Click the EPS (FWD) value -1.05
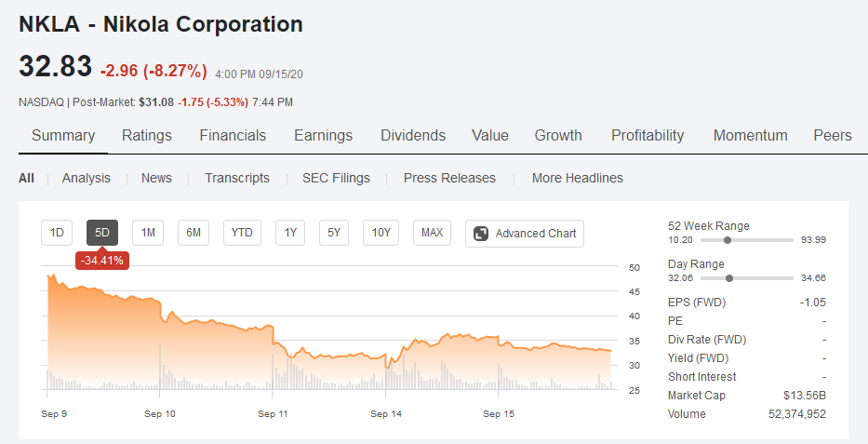The width and height of the screenshot is (868, 444). (x=812, y=303)
